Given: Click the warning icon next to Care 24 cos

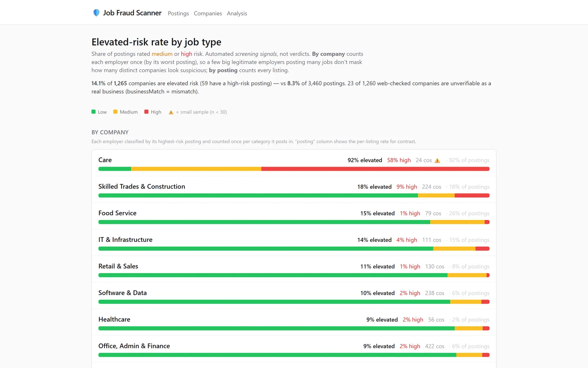Looking at the screenshot, I should coord(437,160).
